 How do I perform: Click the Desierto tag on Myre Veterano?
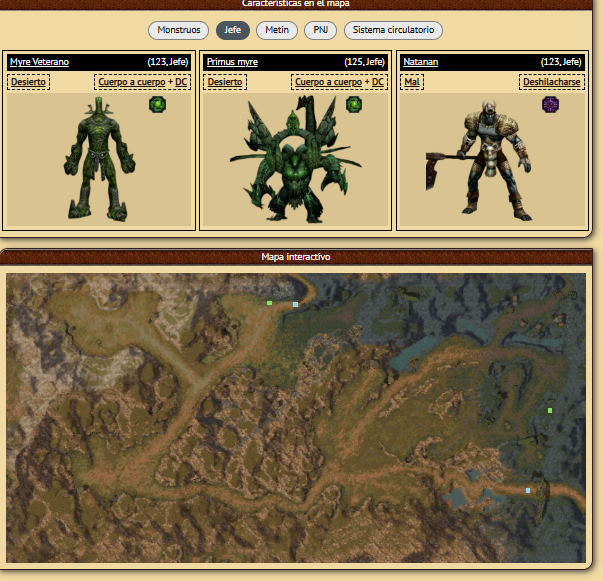coord(29,82)
